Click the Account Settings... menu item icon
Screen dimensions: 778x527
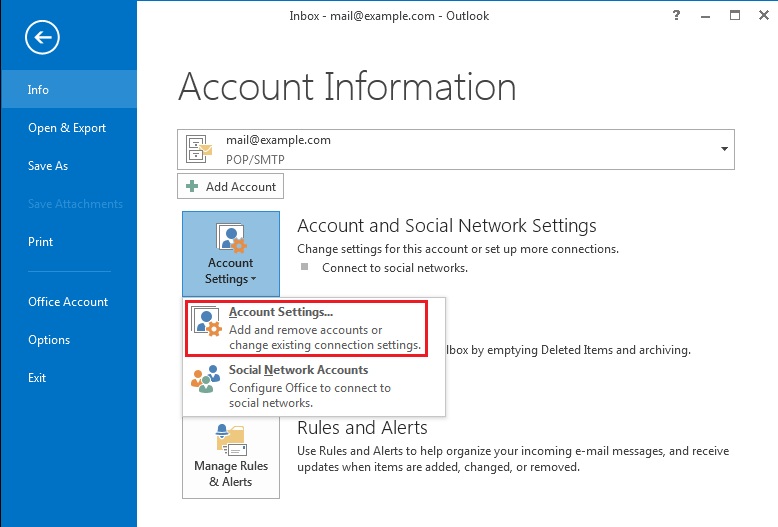(206, 322)
